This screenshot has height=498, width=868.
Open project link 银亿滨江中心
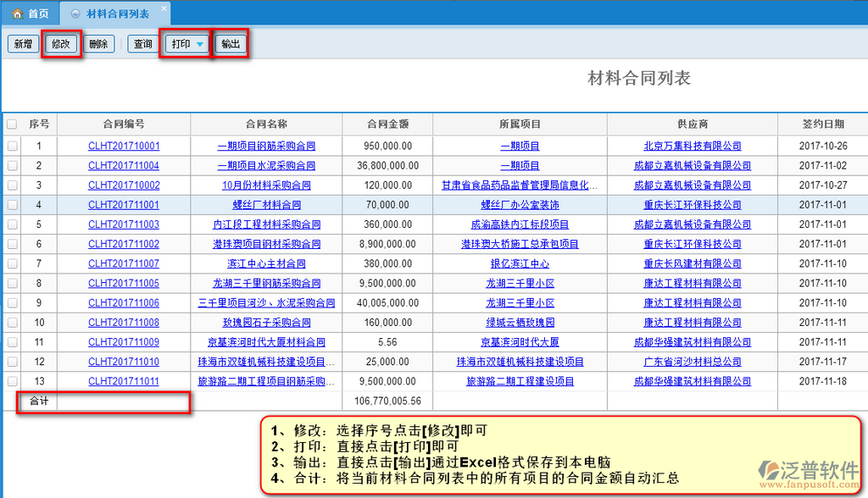pyautogui.click(x=520, y=263)
